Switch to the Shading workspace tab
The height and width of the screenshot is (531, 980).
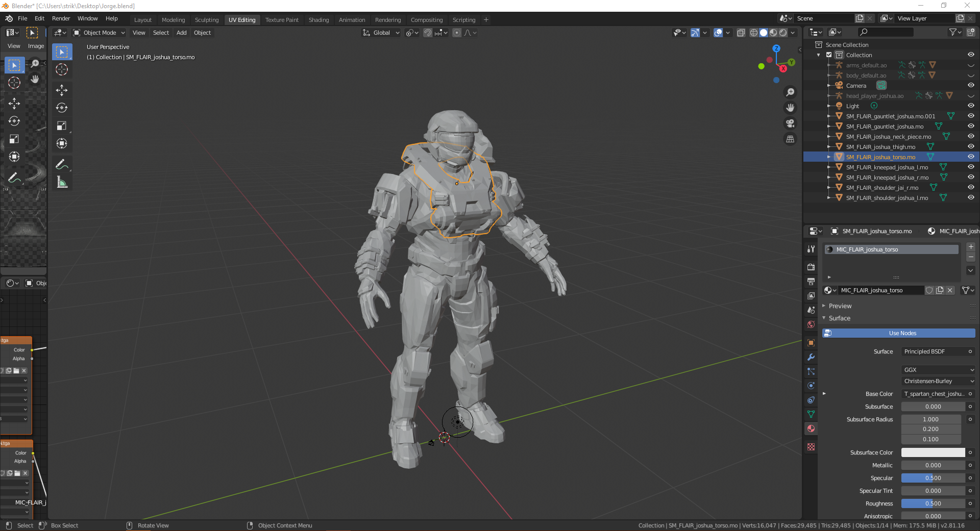[x=318, y=20]
